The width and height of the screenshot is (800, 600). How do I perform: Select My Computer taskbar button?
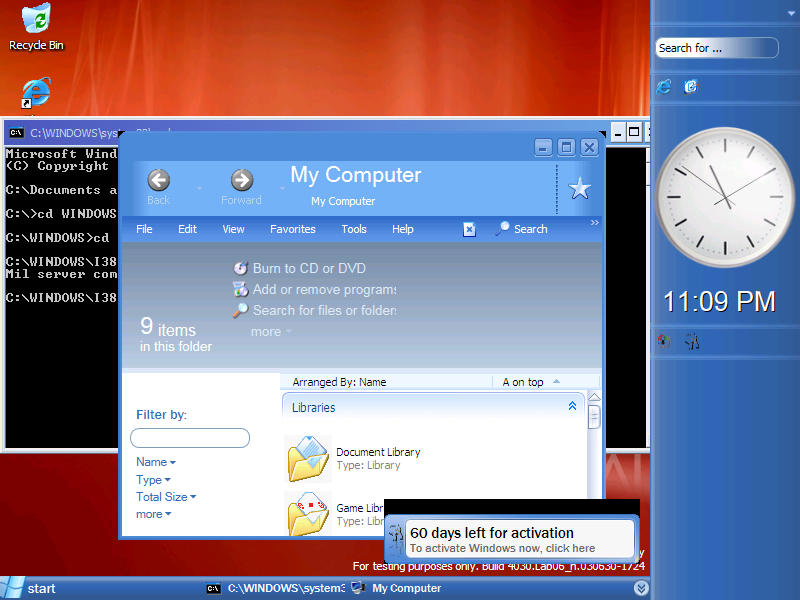click(396, 588)
